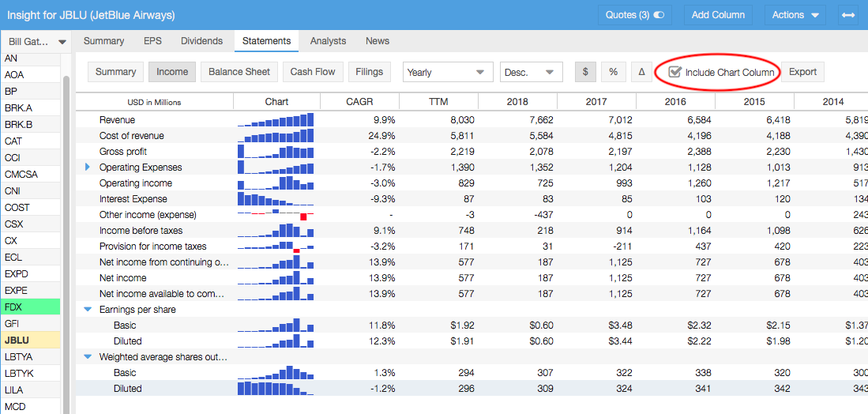Select the dollar sign display mode
This screenshot has height=414, width=868.
(x=586, y=72)
